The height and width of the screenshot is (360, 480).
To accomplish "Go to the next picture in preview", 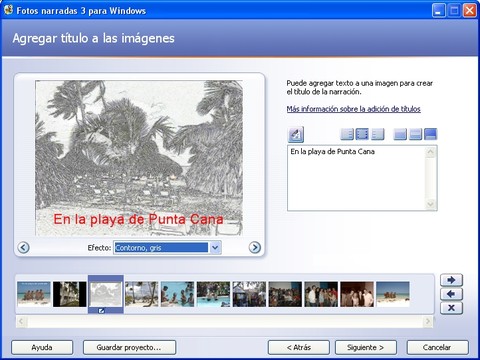I will click(x=255, y=247).
